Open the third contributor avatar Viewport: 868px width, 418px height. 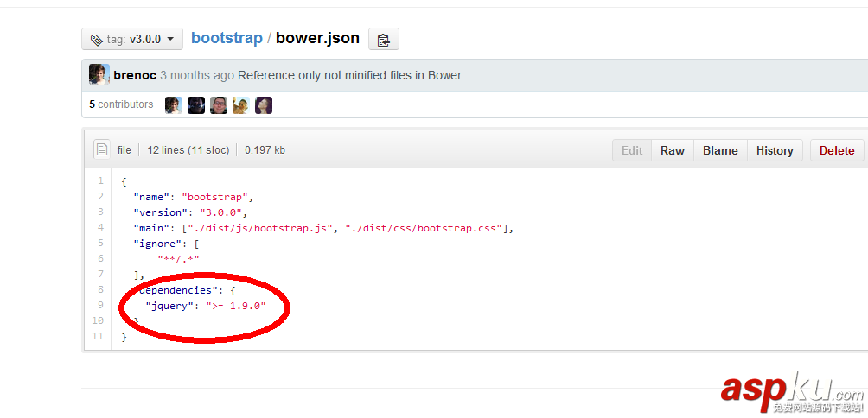(x=218, y=105)
